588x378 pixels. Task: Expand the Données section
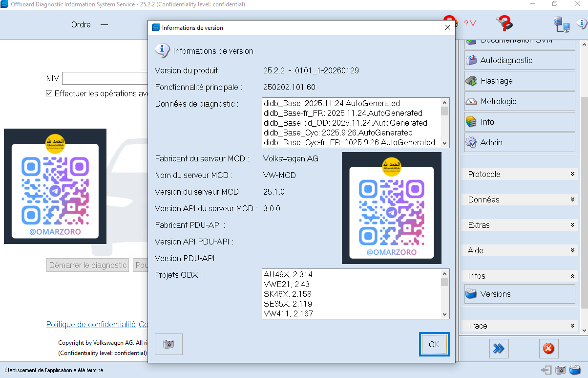(x=520, y=200)
